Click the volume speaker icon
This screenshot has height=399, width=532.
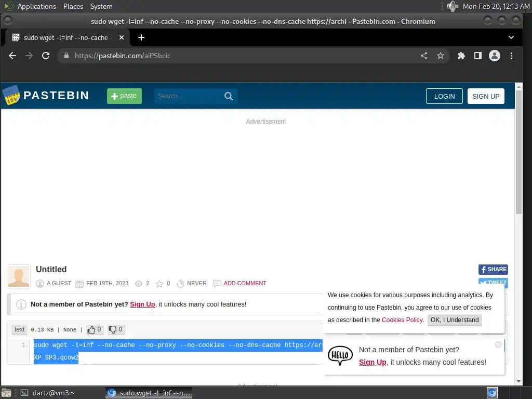coord(453,6)
